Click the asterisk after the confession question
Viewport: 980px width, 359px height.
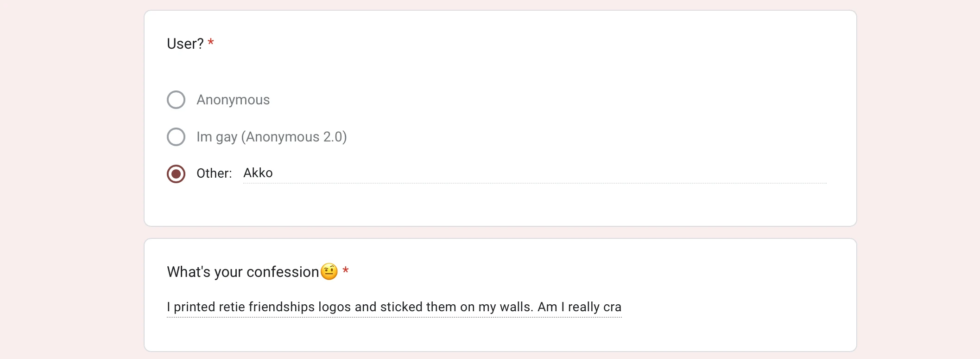pos(346,271)
